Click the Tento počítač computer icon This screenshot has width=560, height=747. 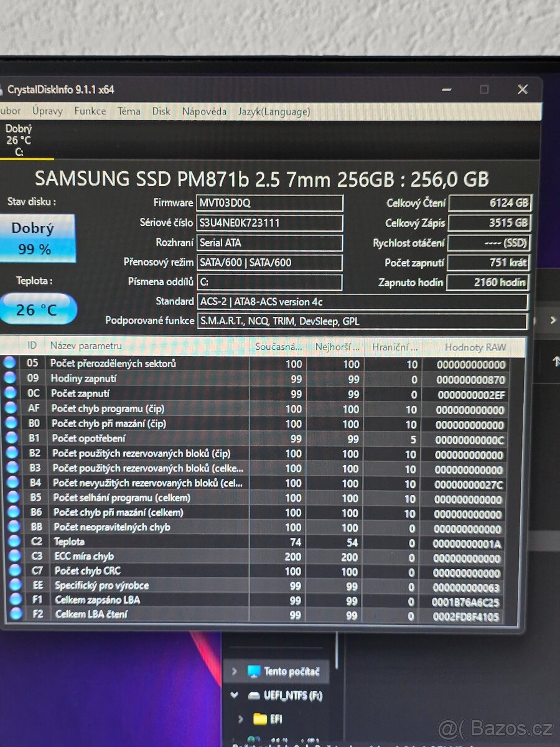254,671
